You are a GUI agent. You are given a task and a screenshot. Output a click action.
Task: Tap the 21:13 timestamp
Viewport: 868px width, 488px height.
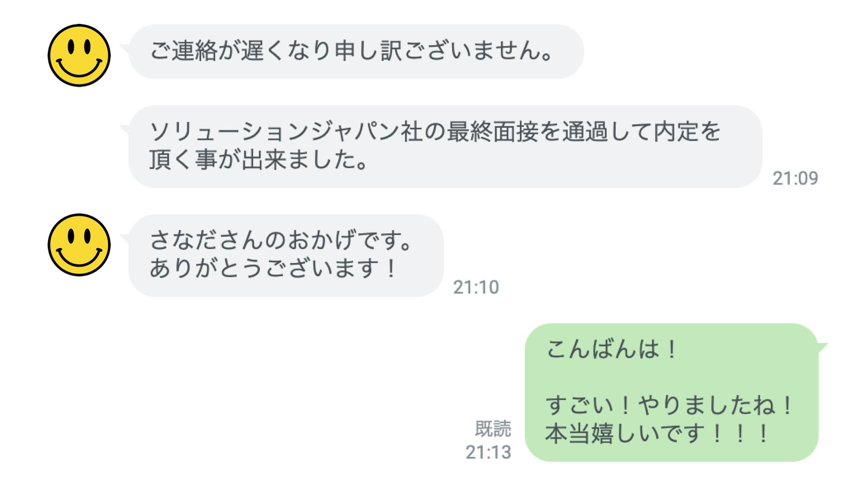click(488, 452)
